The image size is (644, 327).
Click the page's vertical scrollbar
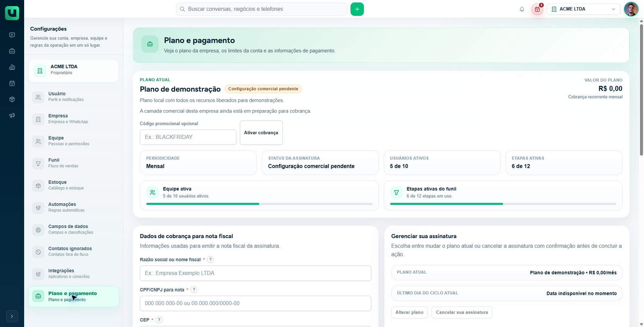coord(641,90)
